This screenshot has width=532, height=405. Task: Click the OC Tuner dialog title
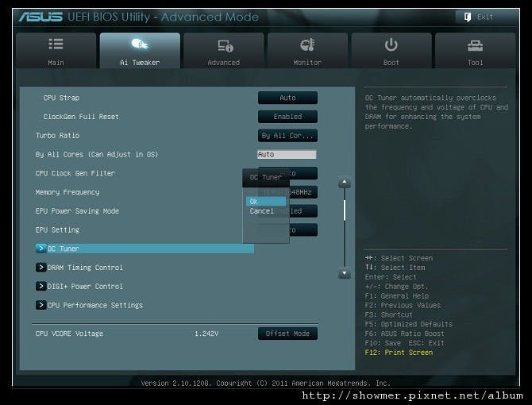click(266, 177)
